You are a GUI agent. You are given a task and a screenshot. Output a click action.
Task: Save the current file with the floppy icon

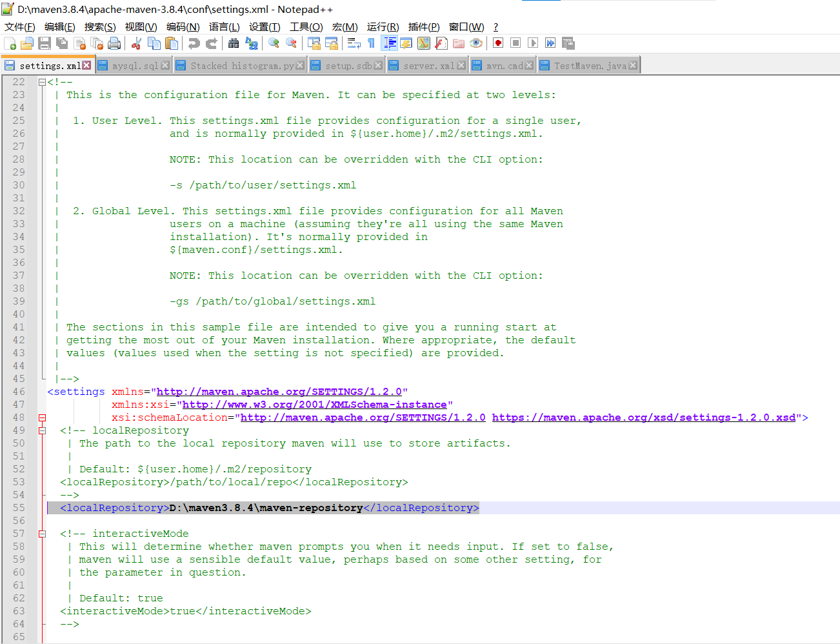(x=45, y=43)
